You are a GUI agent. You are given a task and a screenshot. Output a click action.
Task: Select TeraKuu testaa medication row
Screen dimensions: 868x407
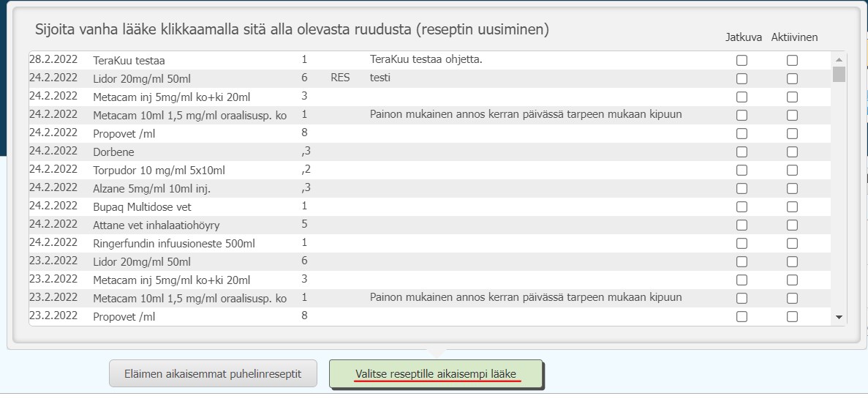pyautogui.click(x=429, y=60)
